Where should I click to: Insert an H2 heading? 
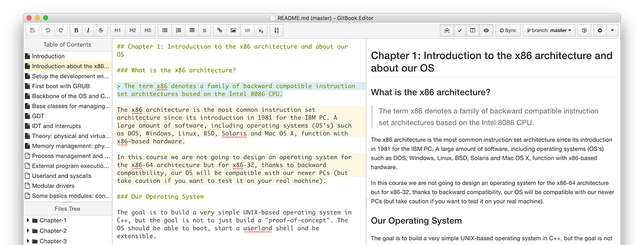pos(133,30)
